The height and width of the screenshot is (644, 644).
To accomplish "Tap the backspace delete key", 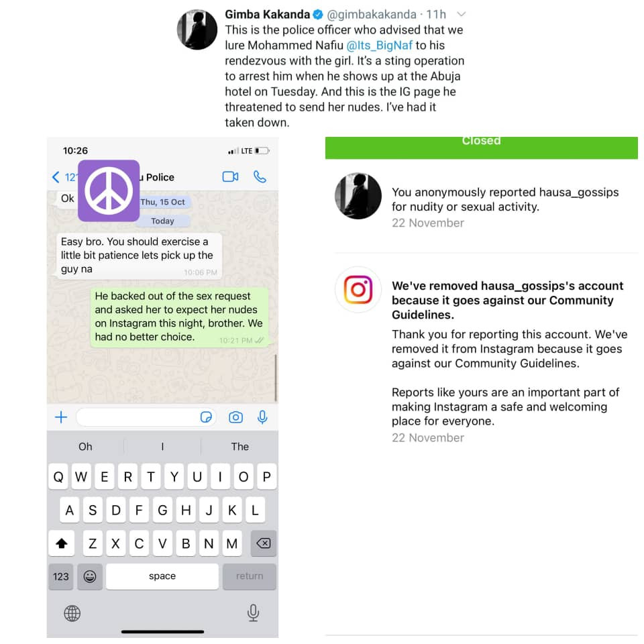I will pyautogui.click(x=263, y=543).
